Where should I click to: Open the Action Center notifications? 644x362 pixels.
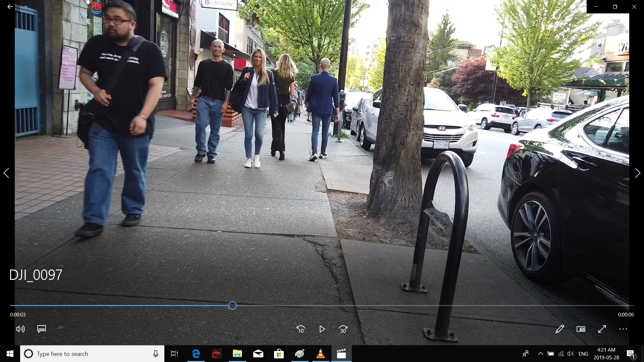click(x=631, y=354)
